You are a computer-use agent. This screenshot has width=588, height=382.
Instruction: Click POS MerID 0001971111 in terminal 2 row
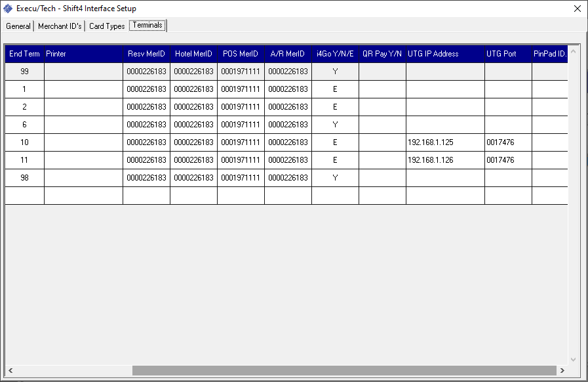[241, 107]
